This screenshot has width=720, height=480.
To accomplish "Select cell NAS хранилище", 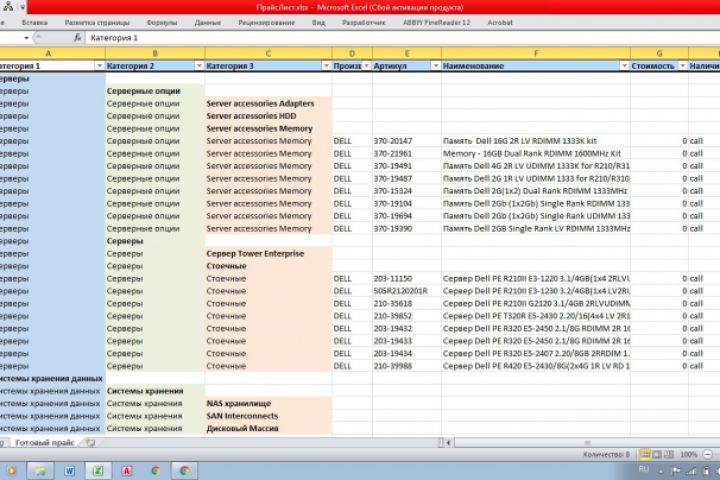I will [x=268, y=403].
